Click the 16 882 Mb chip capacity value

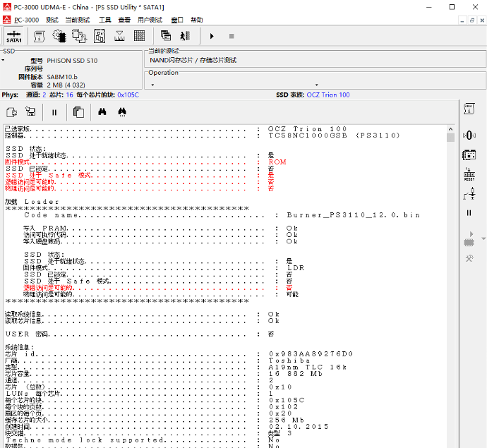click(296, 374)
